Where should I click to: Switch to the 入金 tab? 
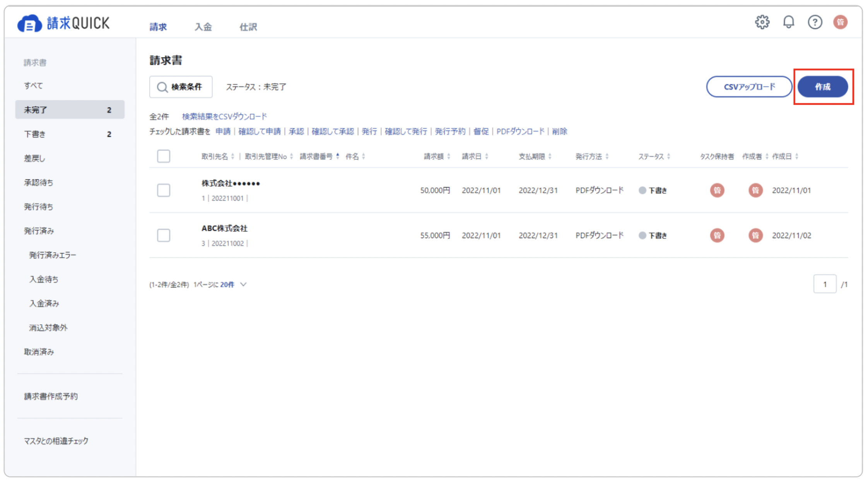(203, 27)
